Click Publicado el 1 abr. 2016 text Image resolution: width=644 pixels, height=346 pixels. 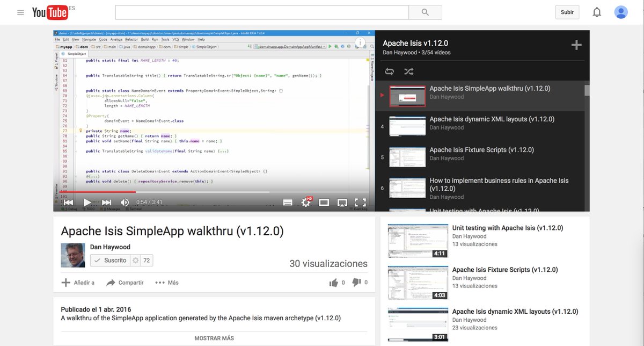tap(96, 309)
